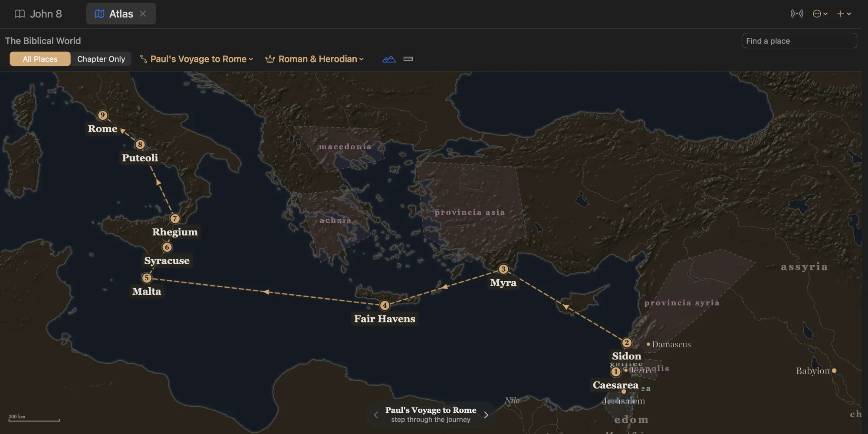Click the Syracuse map label
This screenshot has height=434, width=868.
(167, 260)
